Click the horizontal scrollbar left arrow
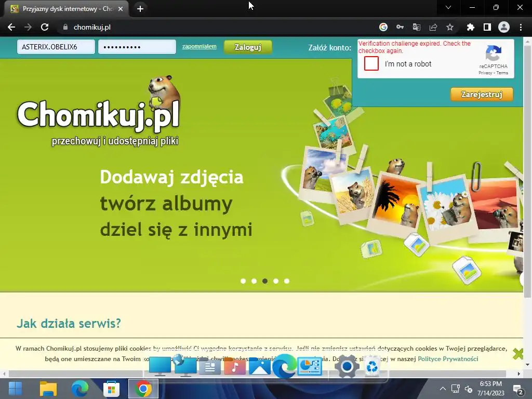Viewport: 532px width, 399px height. pos(4,374)
